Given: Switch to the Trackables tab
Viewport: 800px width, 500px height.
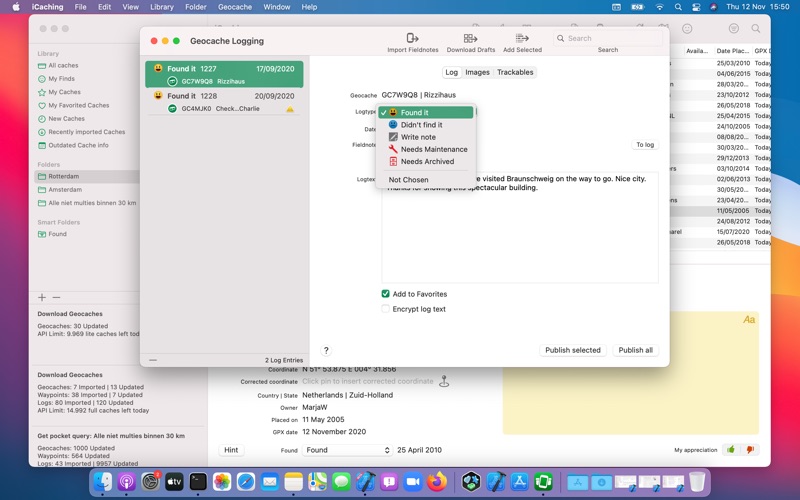Looking at the screenshot, I should point(515,72).
